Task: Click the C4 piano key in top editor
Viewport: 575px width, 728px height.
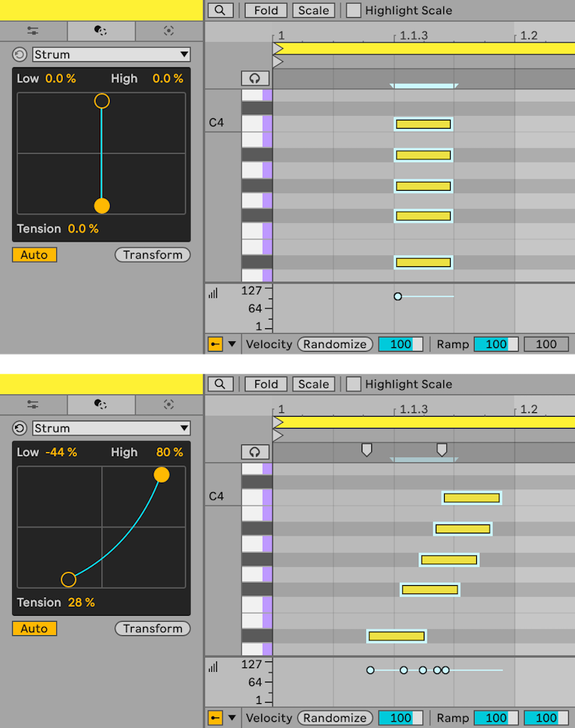Action: [x=257, y=124]
